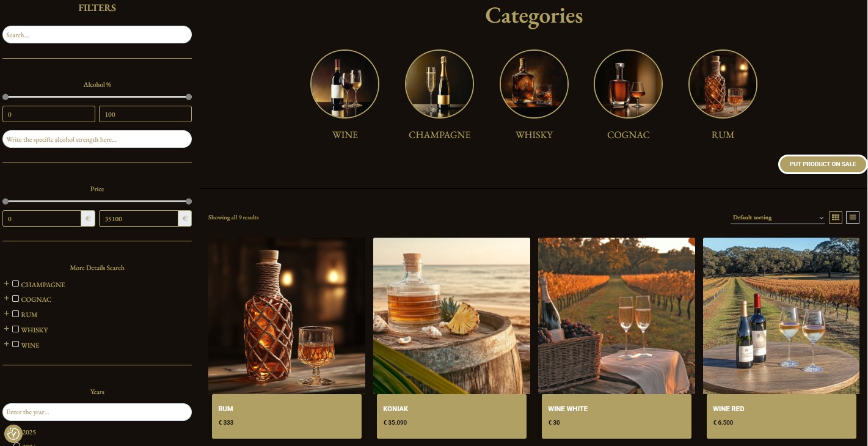Open the Rum category circle icon
The width and height of the screenshot is (868, 446).
pyautogui.click(x=723, y=84)
